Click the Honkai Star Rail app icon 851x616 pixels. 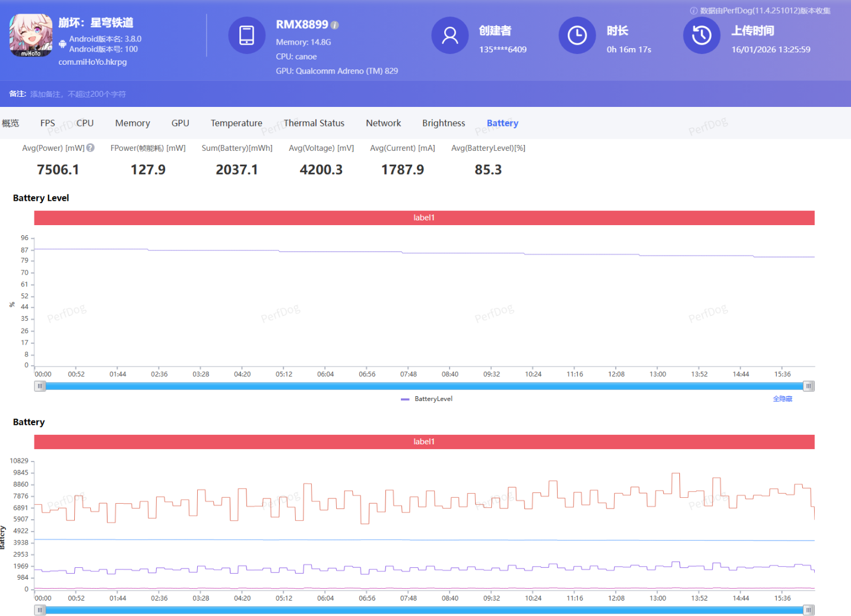31,36
